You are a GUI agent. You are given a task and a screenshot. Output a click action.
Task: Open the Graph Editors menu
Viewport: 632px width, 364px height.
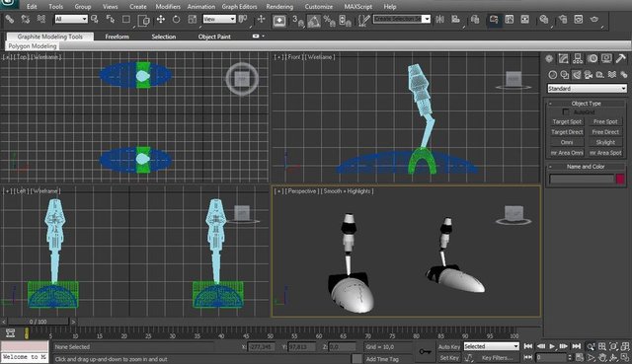coord(239,7)
